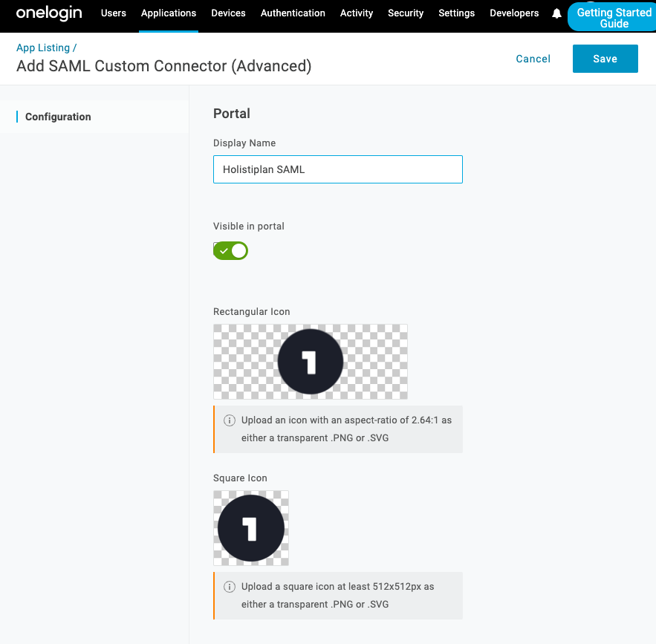Click the OneLogin logo
This screenshot has width=656, height=644.
click(x=49, y=13)
